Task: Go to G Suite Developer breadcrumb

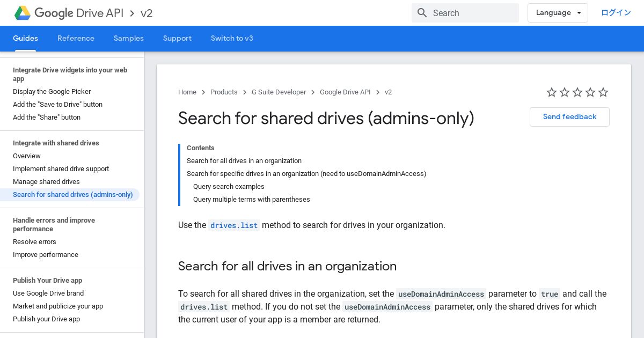Action: [x=279, y=92]
